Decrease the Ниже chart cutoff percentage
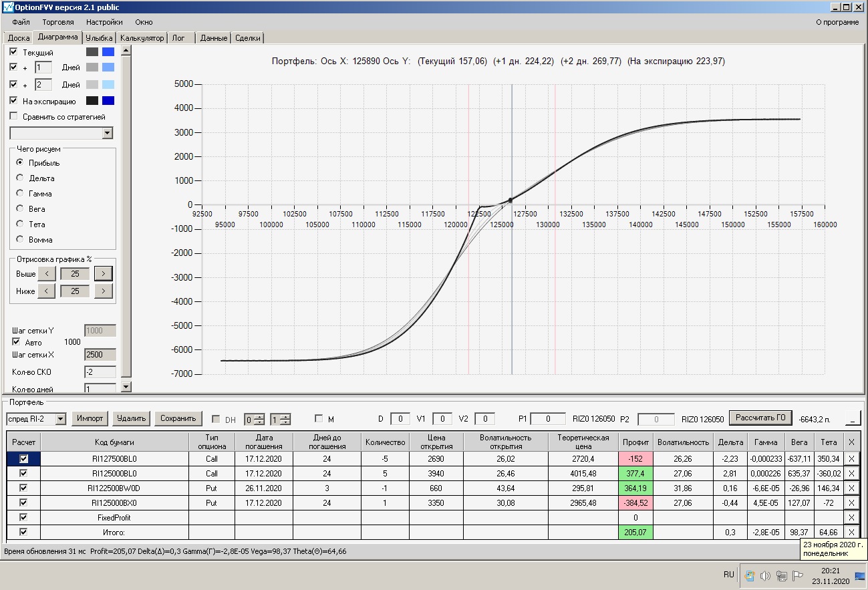The image size is (868, 590). pos(47,291)
